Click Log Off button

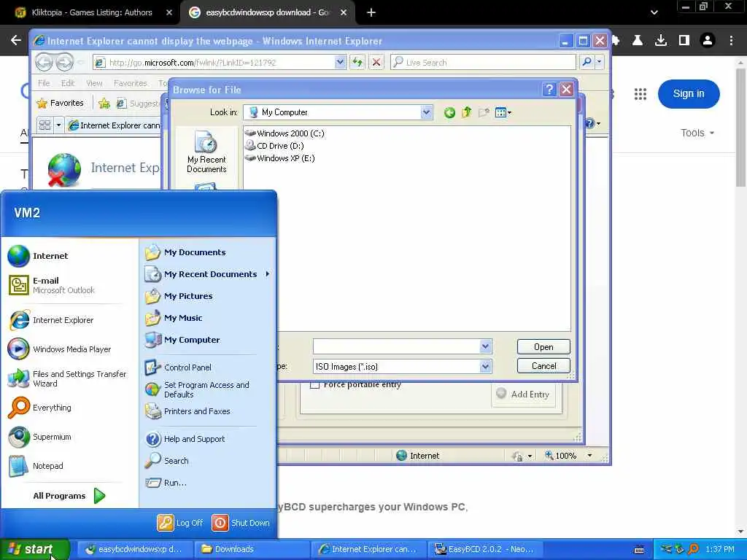pyautogui.click(x=180, y=522)
